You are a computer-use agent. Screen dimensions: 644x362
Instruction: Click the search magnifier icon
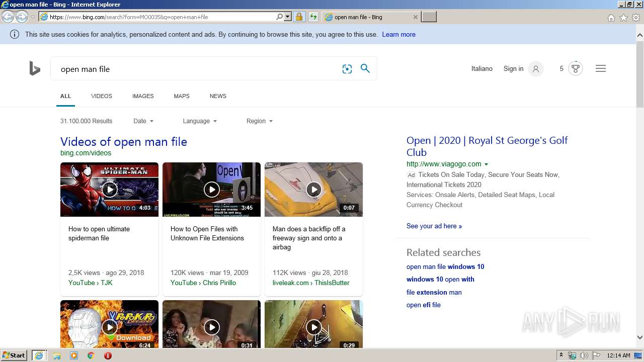(x=365, y=68)
